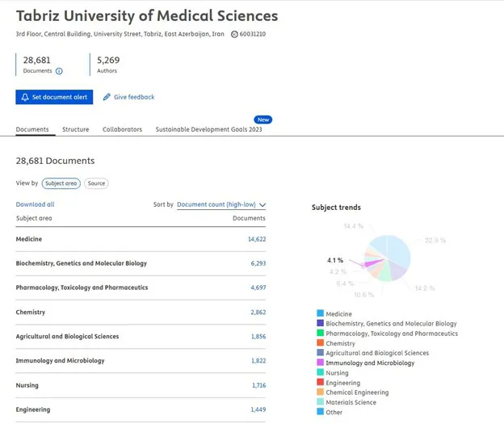The image size is (504, 424).
Task: Open Nursing count 1,716
Action: [258, 385]
